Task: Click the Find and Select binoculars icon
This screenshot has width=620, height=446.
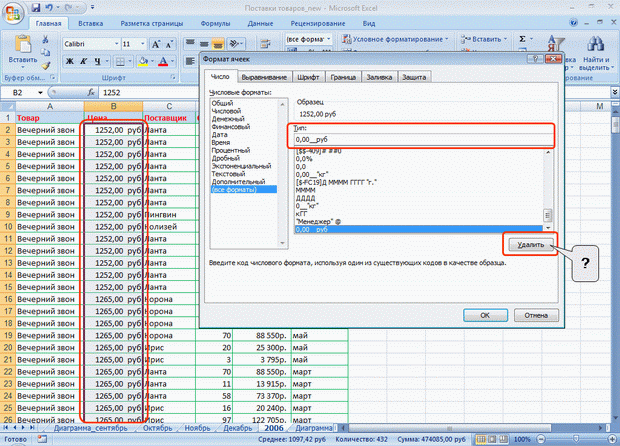Action: 596,43
